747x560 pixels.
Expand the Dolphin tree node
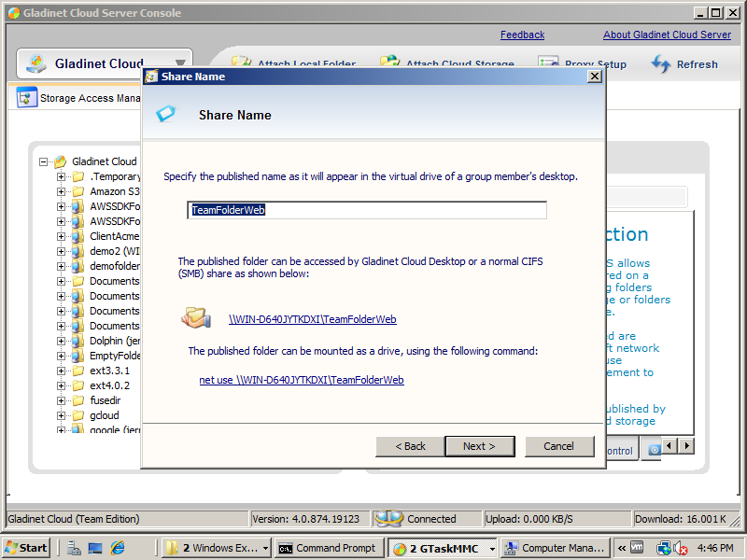pyautogui.click(x=61, y=341)
